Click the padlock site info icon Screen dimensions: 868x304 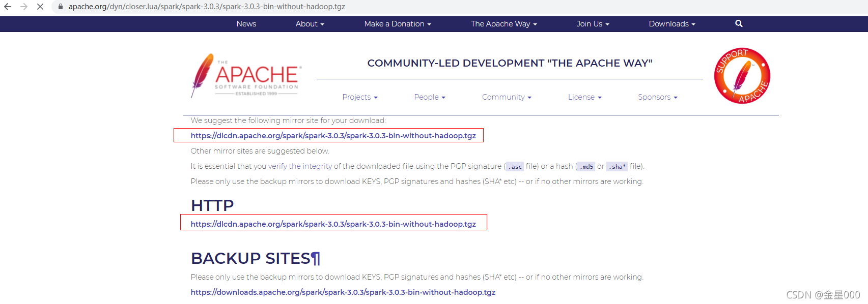click(x=60, y=7)
